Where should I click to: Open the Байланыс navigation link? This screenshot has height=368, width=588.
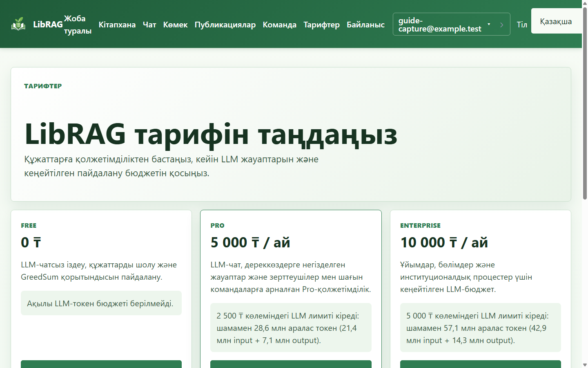(x=366, y=25)
